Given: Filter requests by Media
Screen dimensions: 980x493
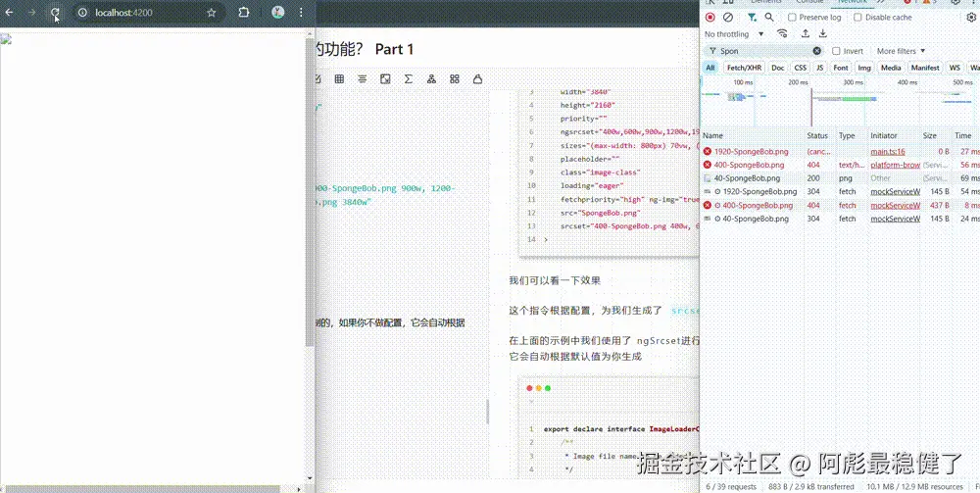Looking at the screenshot, I should pos(891,68).
